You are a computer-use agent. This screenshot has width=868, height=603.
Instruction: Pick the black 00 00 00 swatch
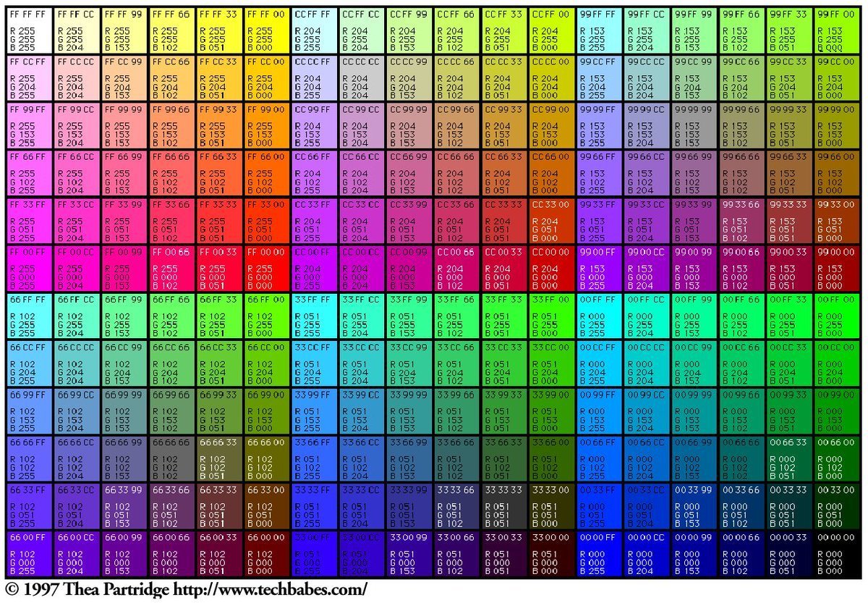[836, 553]
